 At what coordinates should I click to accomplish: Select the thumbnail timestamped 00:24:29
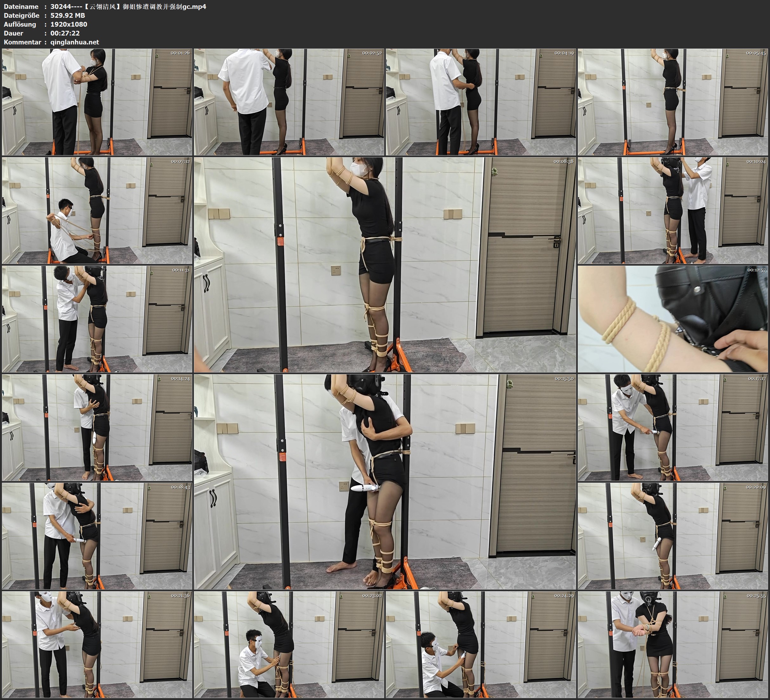coord(481,644)
